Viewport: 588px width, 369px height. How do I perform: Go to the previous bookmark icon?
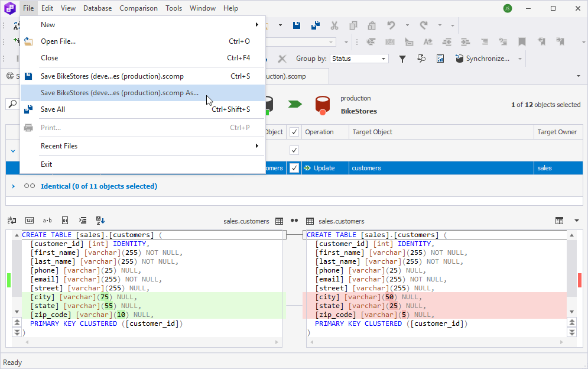click(x=541, y=41)
